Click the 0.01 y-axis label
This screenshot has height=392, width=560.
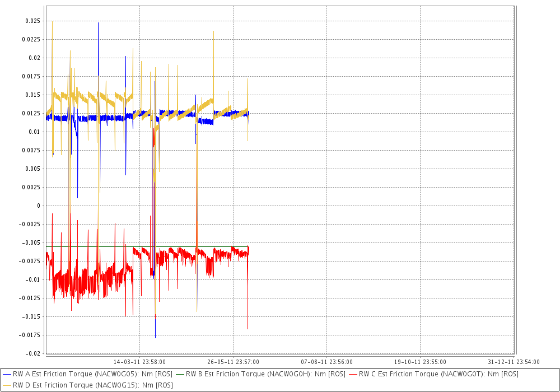pyautogui.click(x=35, y=132)
